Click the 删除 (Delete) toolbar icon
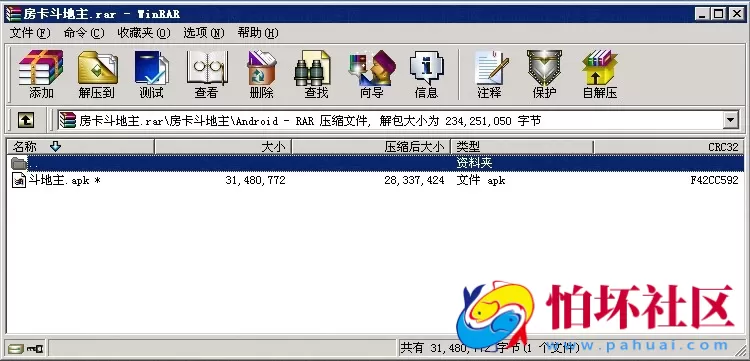Screen dimensions: 750x361 point(261,74)
